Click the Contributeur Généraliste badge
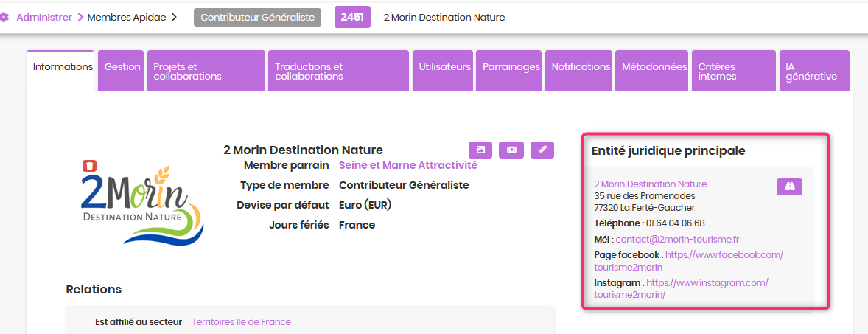Image resolution: width=868 pixels, height=334 pixels. pyautogui.click(x=257, y=17)
